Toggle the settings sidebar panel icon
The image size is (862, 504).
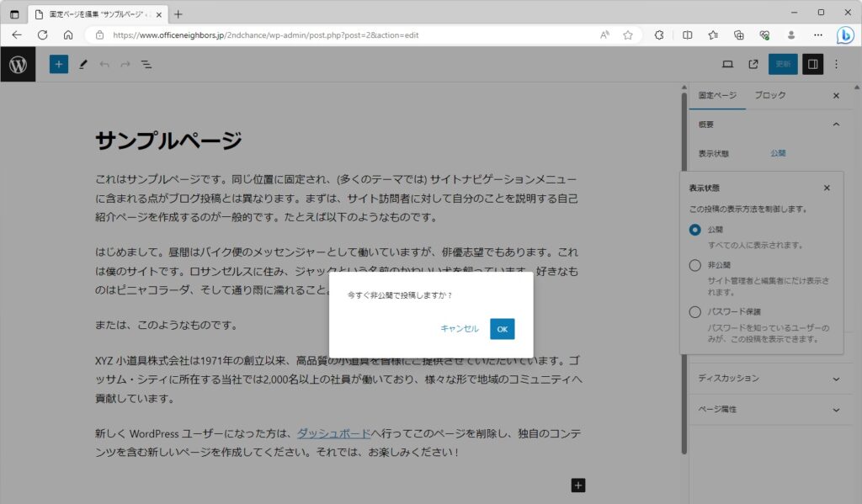[x=812, y=64]
